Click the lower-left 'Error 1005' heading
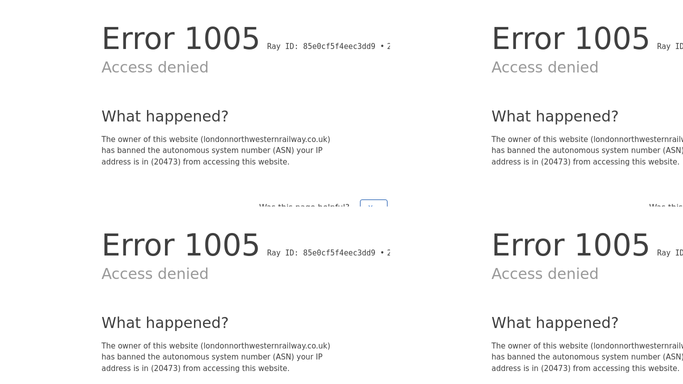This screenshot has width=683, height=384. (180, 245)
